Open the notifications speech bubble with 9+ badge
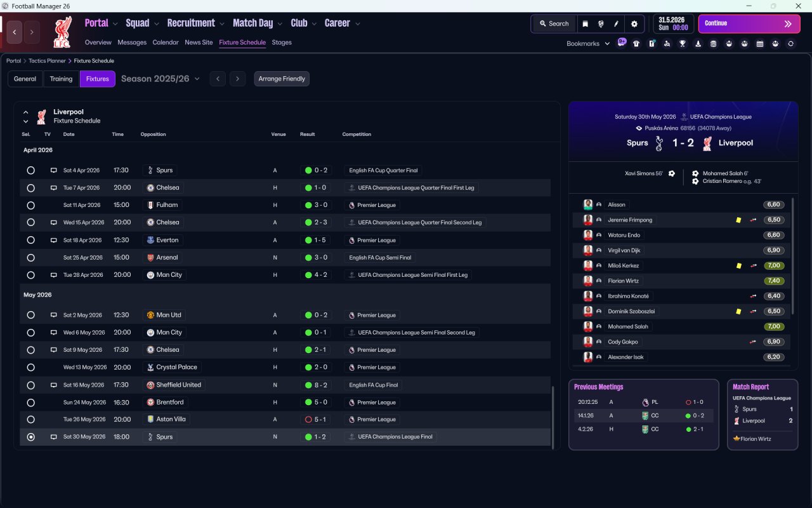Screen dimensions: 812x508 click(622, 43)
